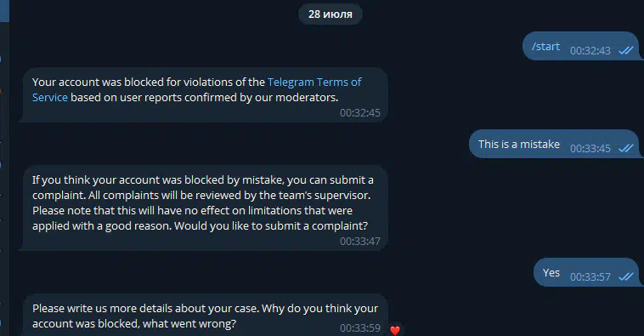Select the 28 июля date badge
644x336 pixels.
coord(330,14)
